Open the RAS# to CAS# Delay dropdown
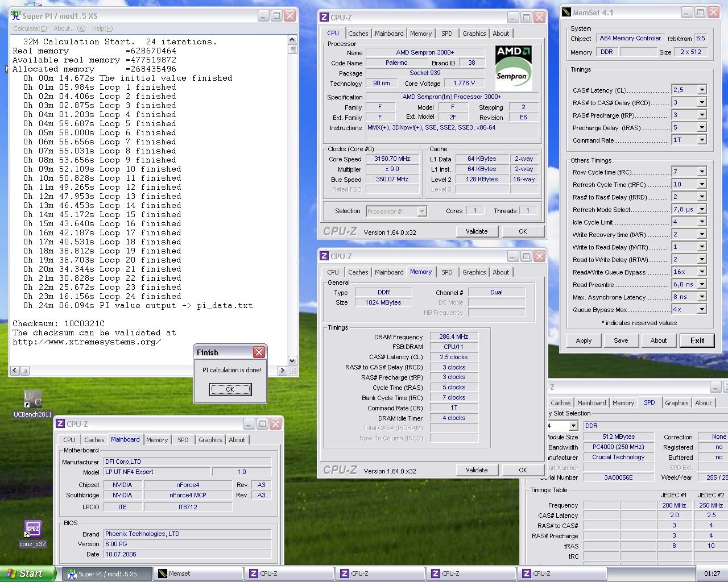728x582 pixels. (702, 102)
